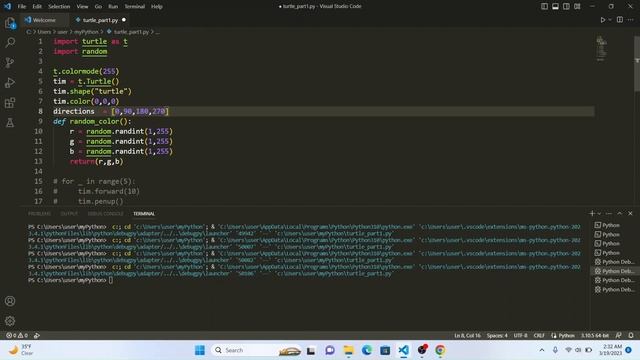Click the debug status icon in status bar
The width and height of the screenshot is (640, 360).
tap(37, 335)
